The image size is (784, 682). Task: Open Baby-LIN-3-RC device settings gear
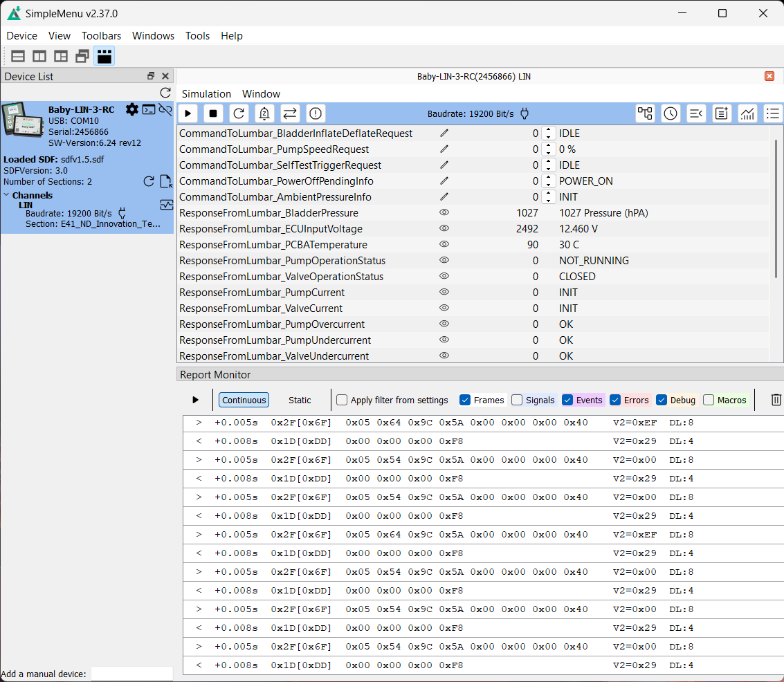[x=131, y=109]
